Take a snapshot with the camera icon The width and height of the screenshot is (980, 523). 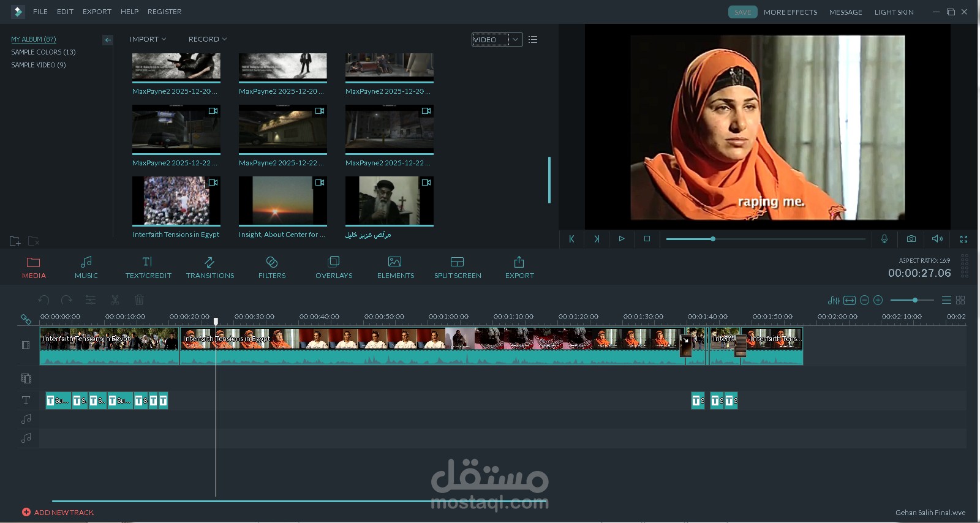(911, 239)
